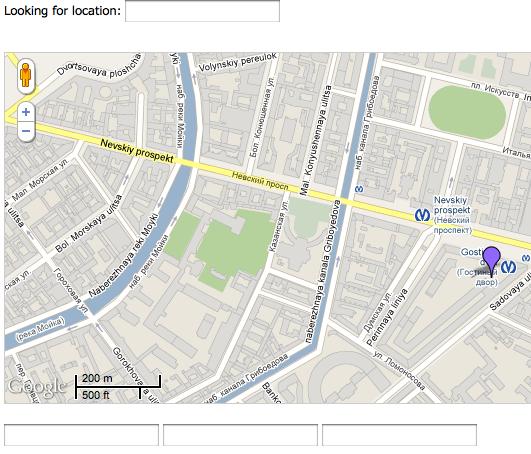Click the Naberezhnaya reki Moyki label
Screen dimensions: 531x454
123,255
